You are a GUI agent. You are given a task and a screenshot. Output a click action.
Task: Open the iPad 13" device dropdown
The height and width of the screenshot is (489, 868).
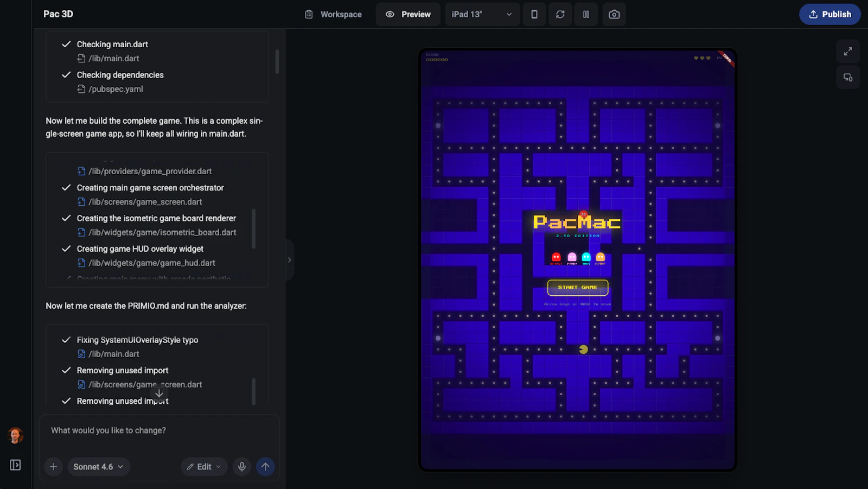(482, 14)
